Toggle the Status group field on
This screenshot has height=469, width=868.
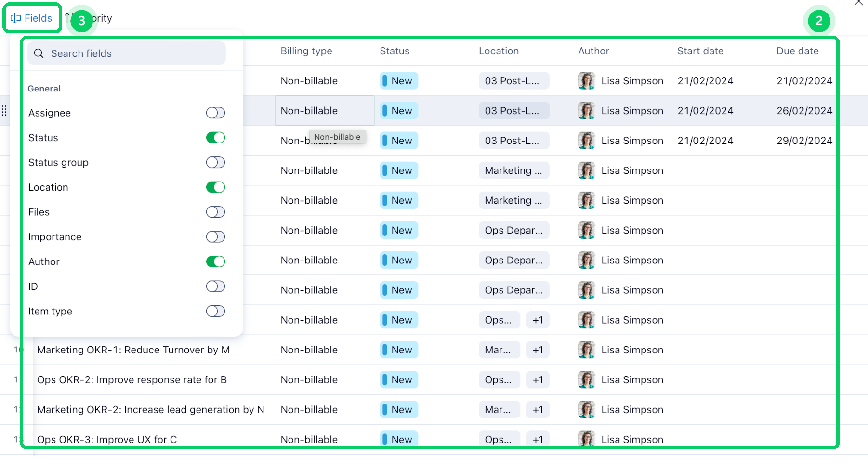(x=216, y=162)
